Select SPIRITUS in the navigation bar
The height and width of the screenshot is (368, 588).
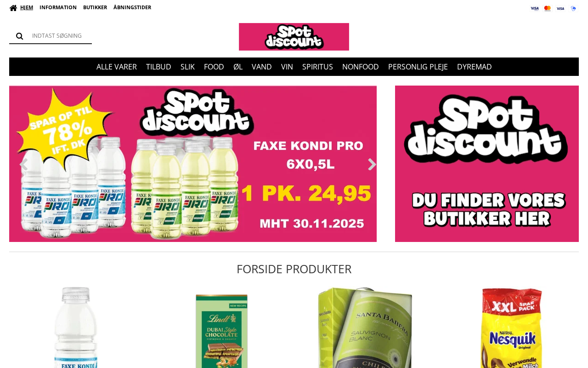click(317, 67)
